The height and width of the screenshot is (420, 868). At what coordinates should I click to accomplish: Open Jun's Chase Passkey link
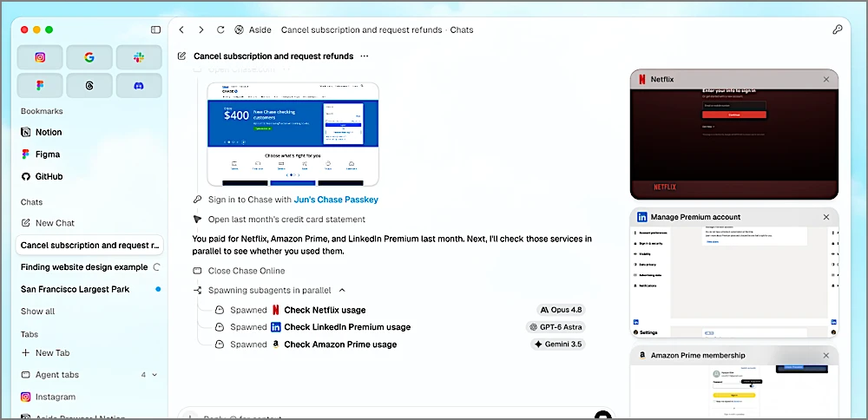[x=336, y=200]
